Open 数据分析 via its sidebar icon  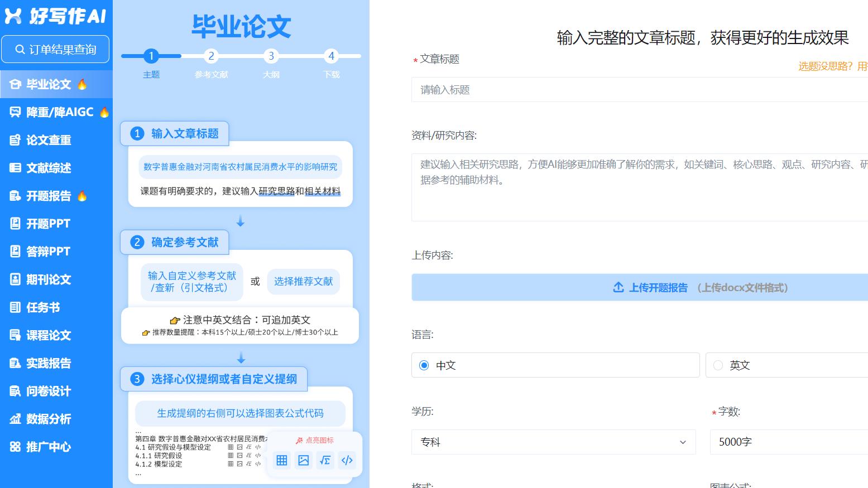[16, 419]
